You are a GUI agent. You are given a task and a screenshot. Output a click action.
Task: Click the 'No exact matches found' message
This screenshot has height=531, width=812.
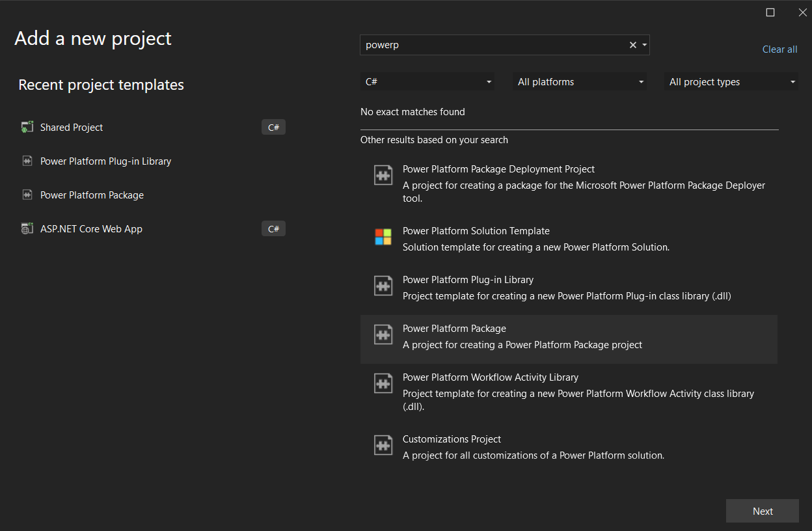(x=413, y=112)
